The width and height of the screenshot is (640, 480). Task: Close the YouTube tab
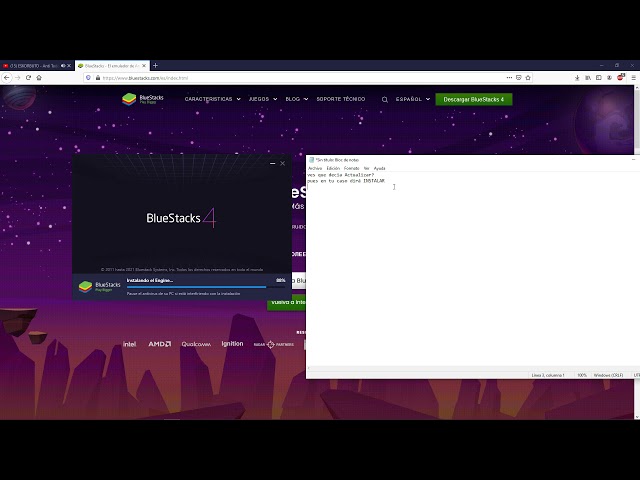click(69, 66)
